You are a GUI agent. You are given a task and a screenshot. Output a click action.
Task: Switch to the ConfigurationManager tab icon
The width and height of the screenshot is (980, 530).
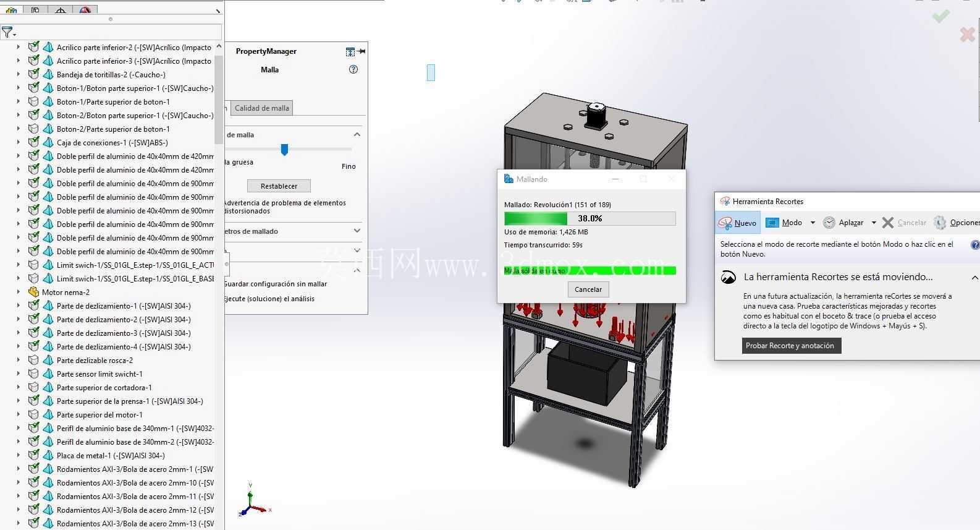coord(35,11)
